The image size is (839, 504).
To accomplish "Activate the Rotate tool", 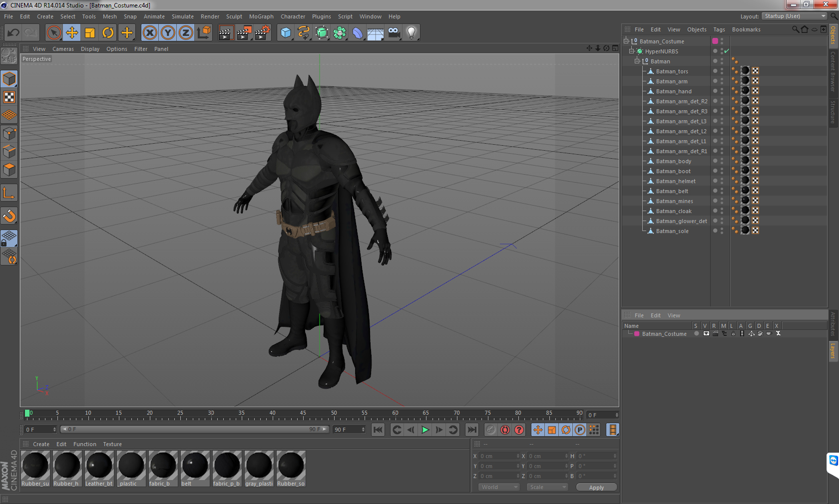I will pyautogui.click(x=108, y=33).
